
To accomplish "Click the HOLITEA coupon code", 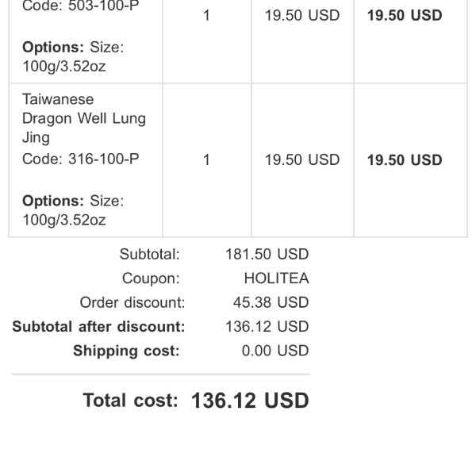I will [x=276, y=278].
